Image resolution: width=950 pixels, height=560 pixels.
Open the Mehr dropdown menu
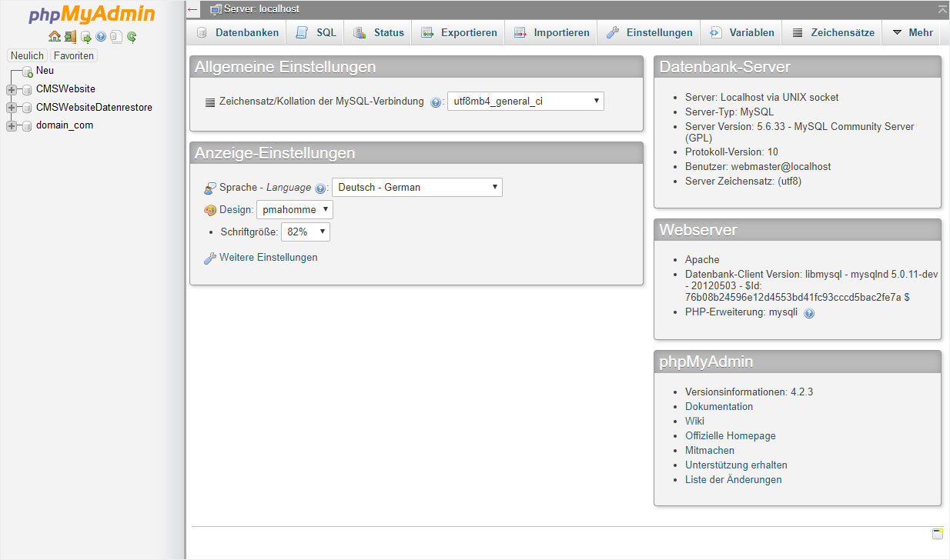912,32
